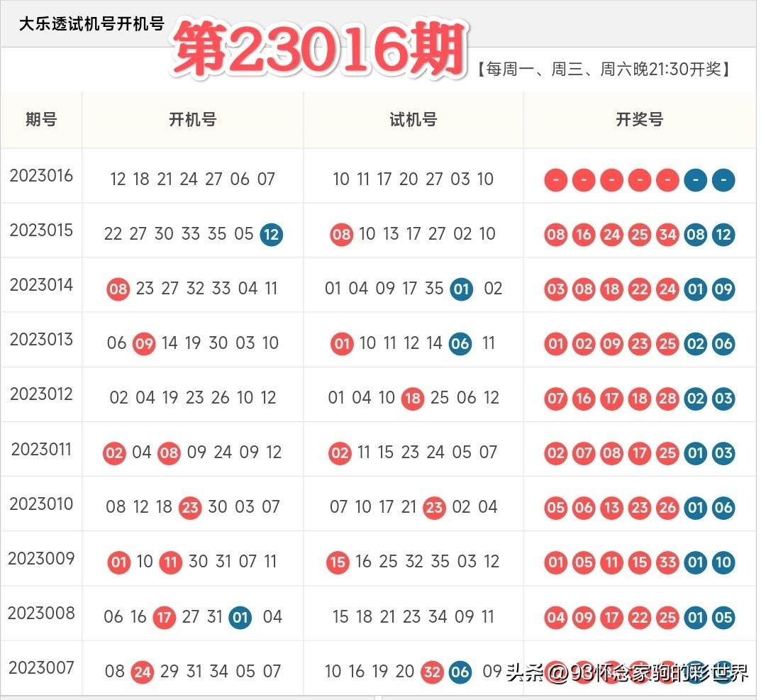Click blue ball 03 in row 2023012's 开奖号

click(x=723, y=399)
